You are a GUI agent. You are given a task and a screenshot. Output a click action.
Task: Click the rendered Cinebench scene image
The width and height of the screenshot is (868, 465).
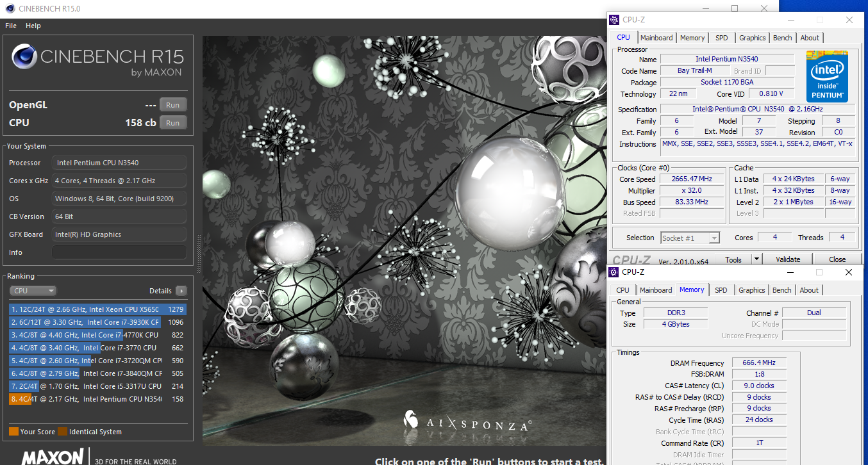coord(405,241)
